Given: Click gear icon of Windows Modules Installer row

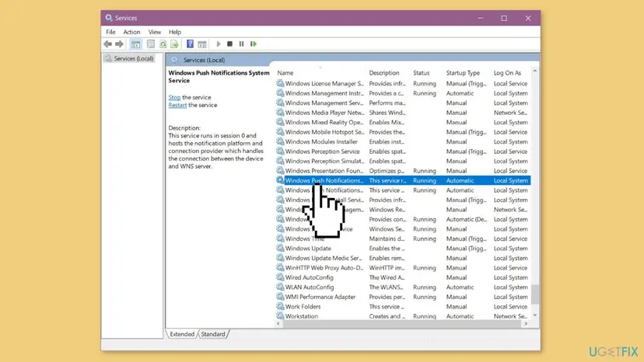Looking at the screenshot, I should pyautogui.click(x=280, y=141).
